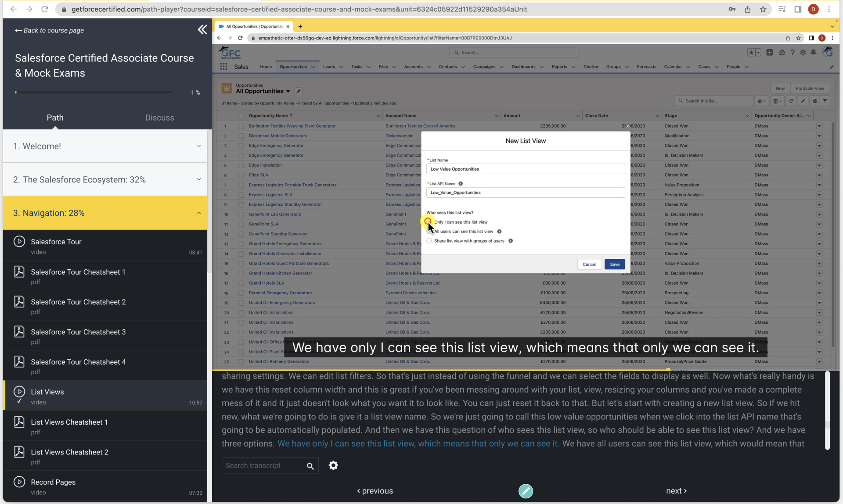
Task: Open Salesforce notifications bell
Action: coord(813,53)
